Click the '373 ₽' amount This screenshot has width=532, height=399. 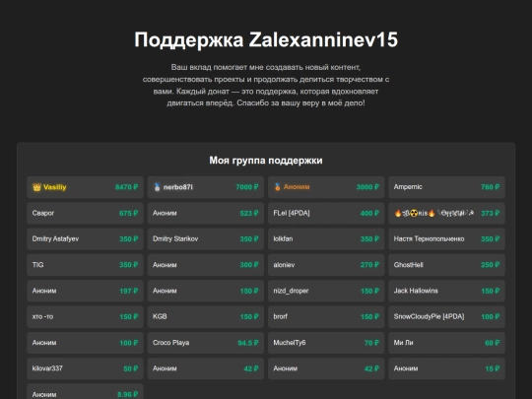tap(491, 214)
